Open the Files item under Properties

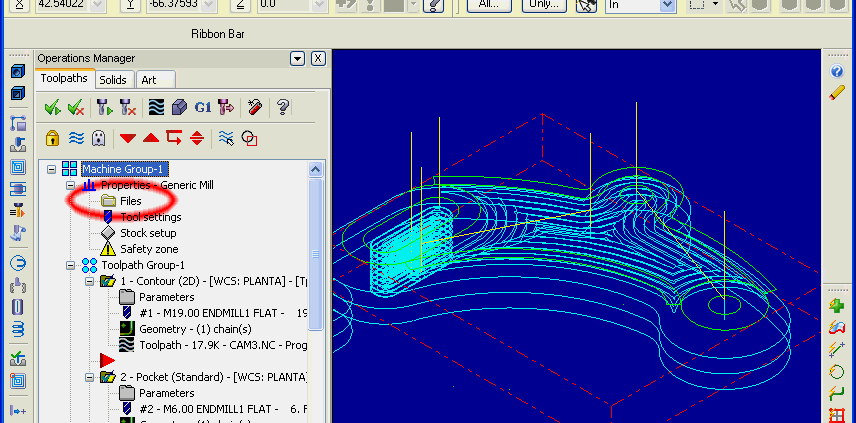[130, 201]
